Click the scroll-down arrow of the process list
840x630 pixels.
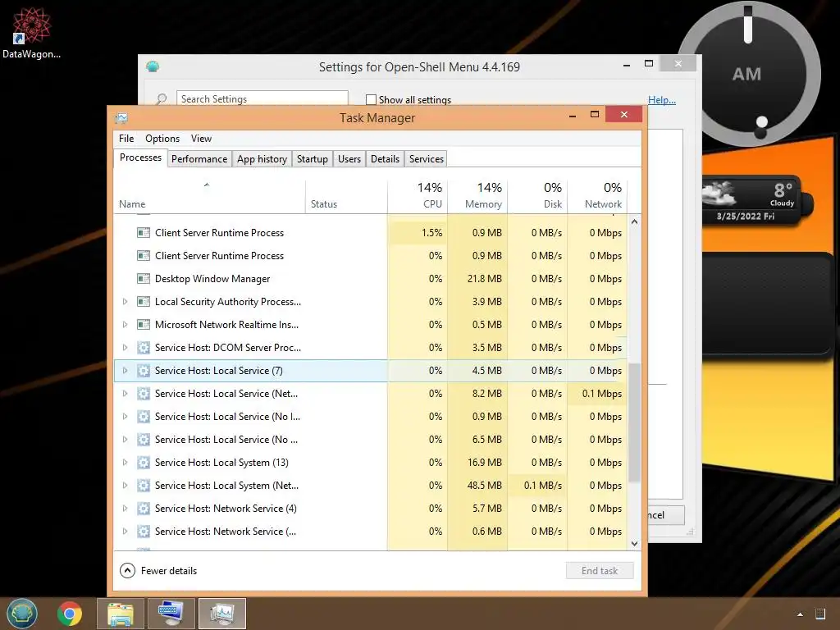tap(634, 543)
